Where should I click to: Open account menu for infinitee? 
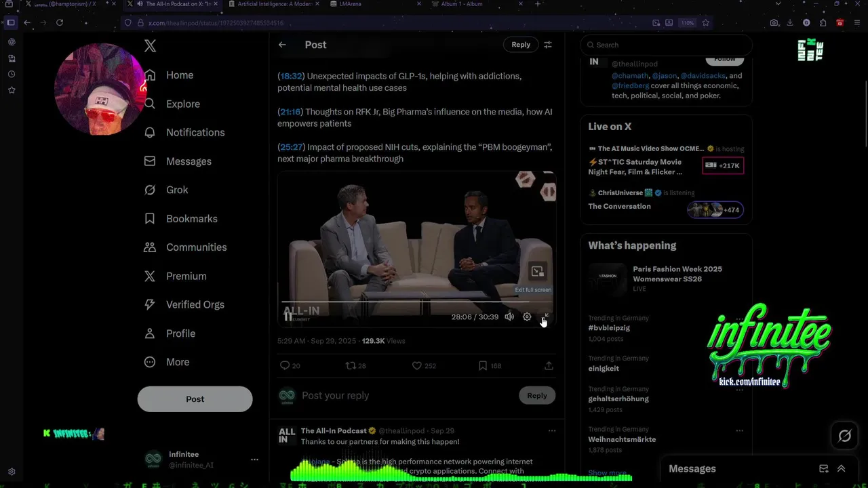[201, 460]
